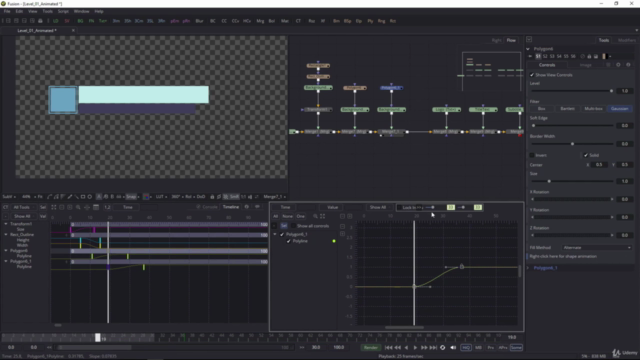Add a Loader tool with the LD icon
The width and height of the screenshot is (640, 360).
click(56, 21)
